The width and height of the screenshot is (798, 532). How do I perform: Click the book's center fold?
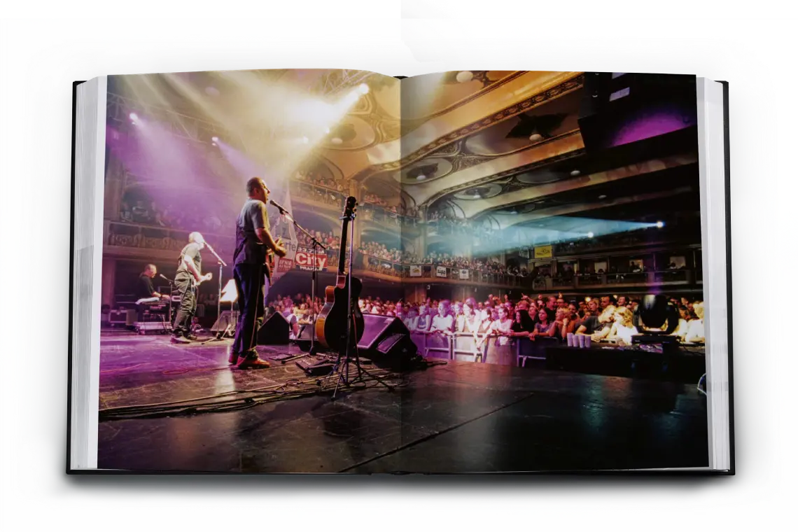coord(400,273)
